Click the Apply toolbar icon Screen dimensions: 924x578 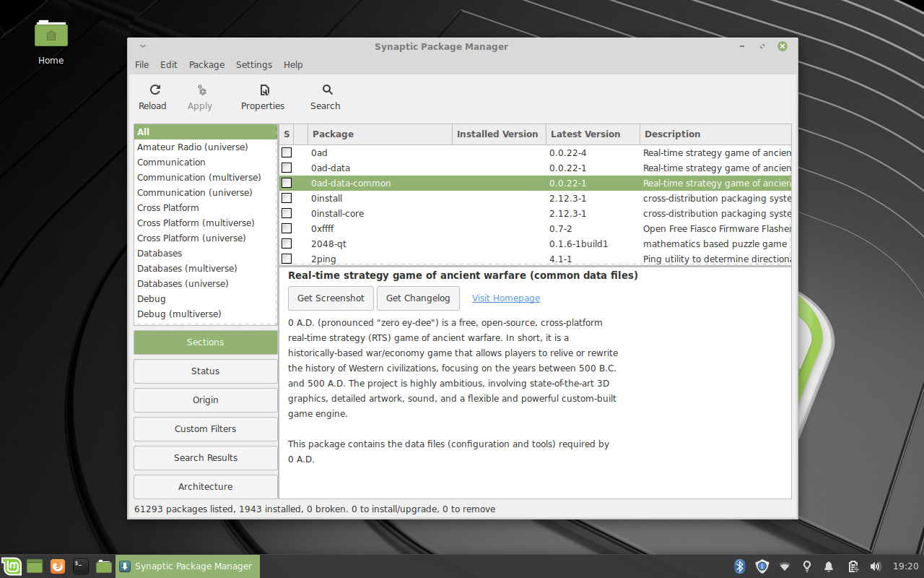pyautogui.click(x=200, y=96)
